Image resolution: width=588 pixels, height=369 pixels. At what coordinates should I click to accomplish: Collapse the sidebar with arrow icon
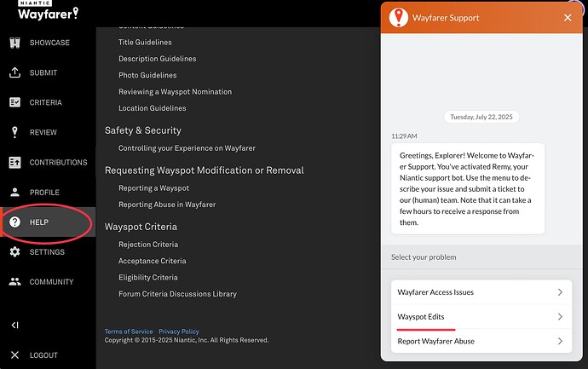pyautogui.click(x=14, y=326)
